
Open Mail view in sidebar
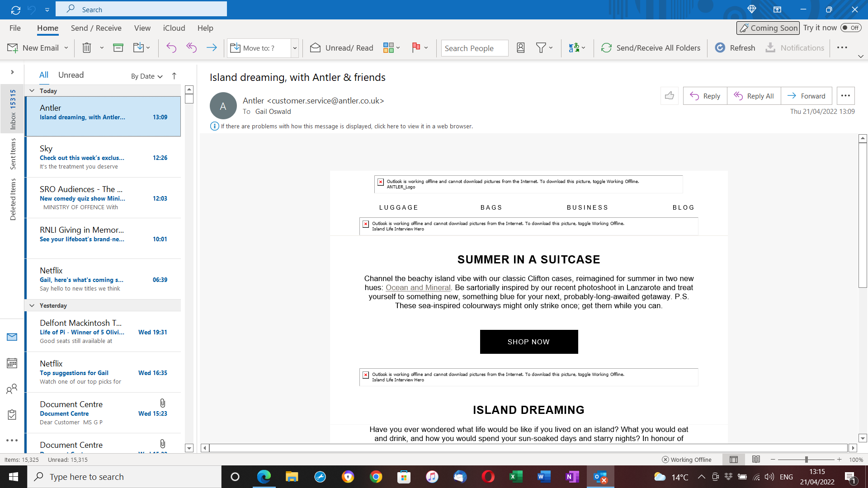tap(12, 337)
